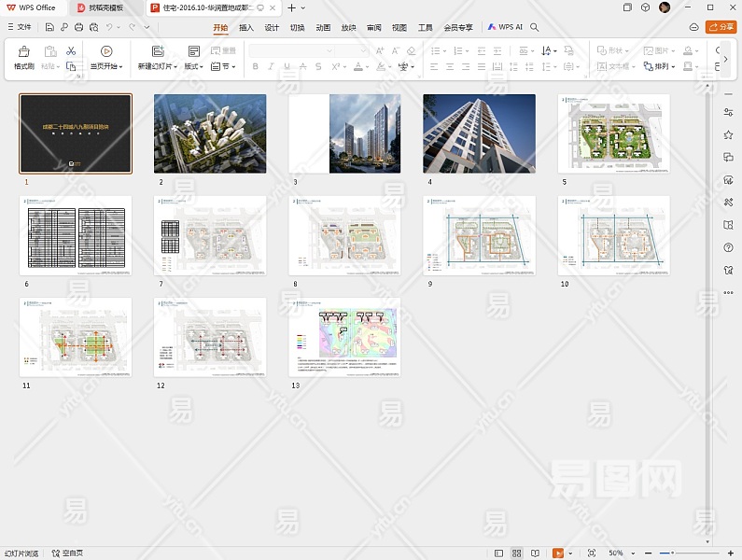742x560 pixels.
Task: Open the Animation (动画) ribbon tab
Action: 323,28
